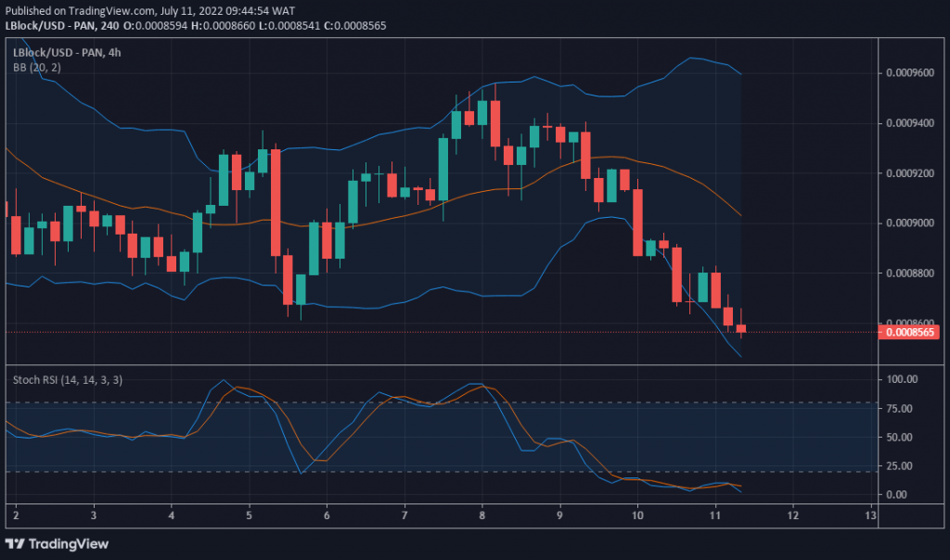Click the TradingView link at bottom left

[x=65, y=544]
